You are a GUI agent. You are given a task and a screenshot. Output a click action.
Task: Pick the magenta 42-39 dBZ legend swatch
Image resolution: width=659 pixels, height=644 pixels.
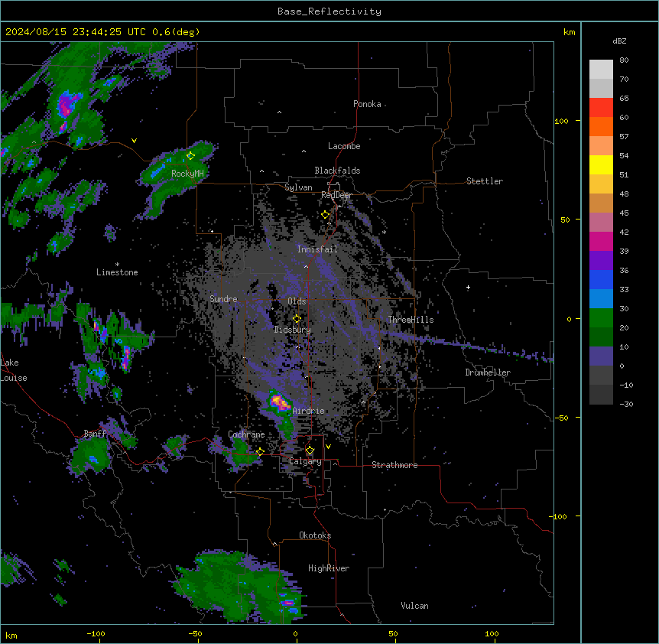pyautogui.click(x=601, y=242)
